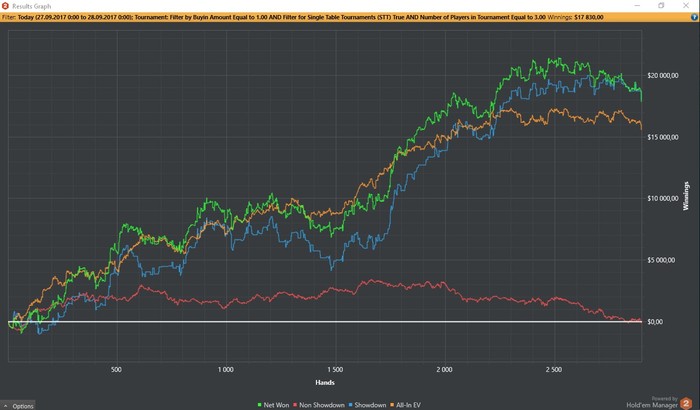Click the app icon in title bar
This screenshot has height=410, width=700.
coord(5,6)
